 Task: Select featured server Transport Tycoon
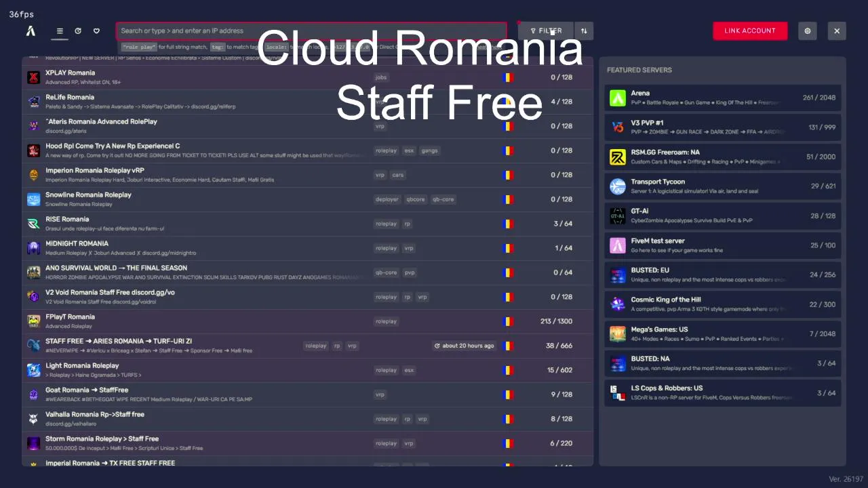coord(722,186)
